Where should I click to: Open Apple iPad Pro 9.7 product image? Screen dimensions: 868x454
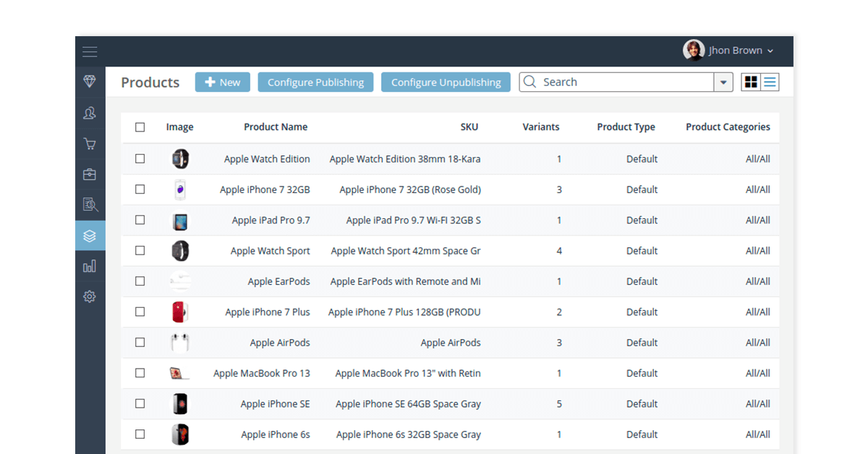click(x=180, y=220)
